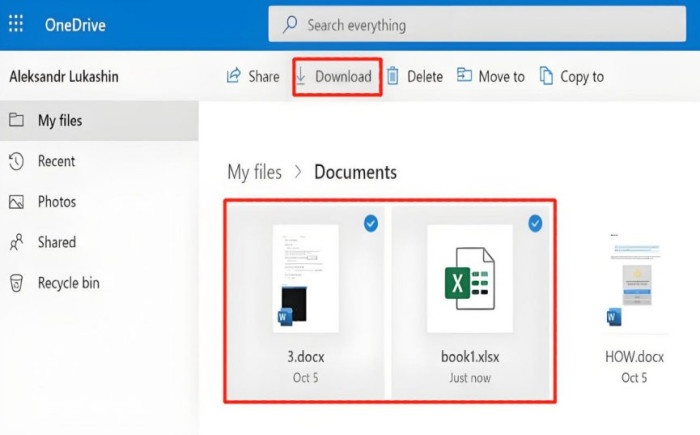Click the book1.xlsx Excel thumbnail
The image size is (700, 435).
coord(469,279)
